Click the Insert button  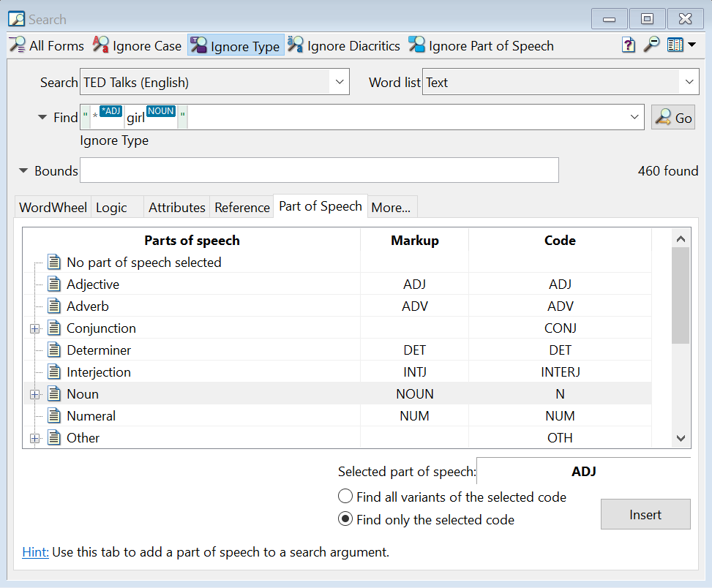pos(645,514)
